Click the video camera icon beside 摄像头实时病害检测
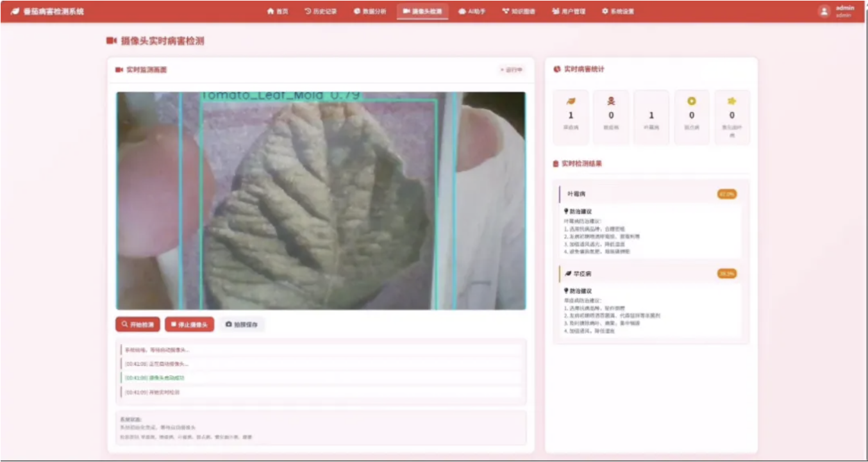 112,41
